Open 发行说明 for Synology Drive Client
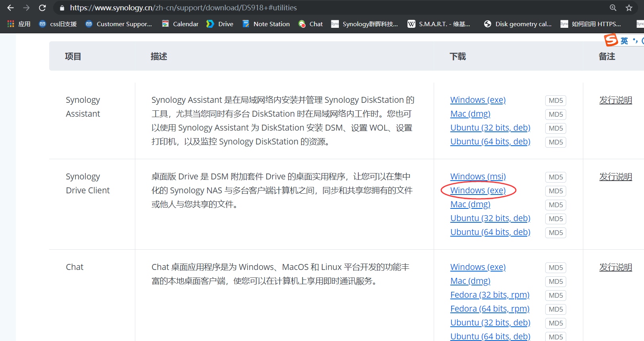 point(615,177)
